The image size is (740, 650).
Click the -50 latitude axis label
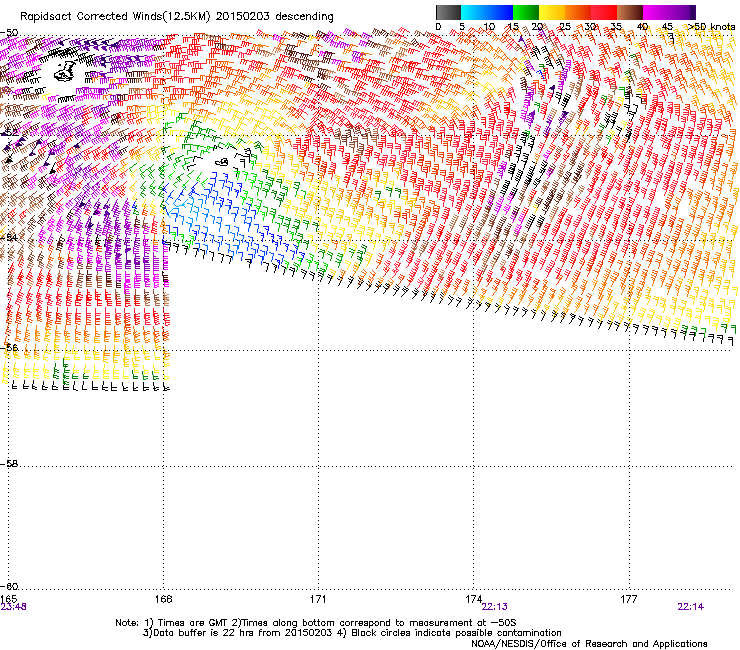click(x=9, y=33)
